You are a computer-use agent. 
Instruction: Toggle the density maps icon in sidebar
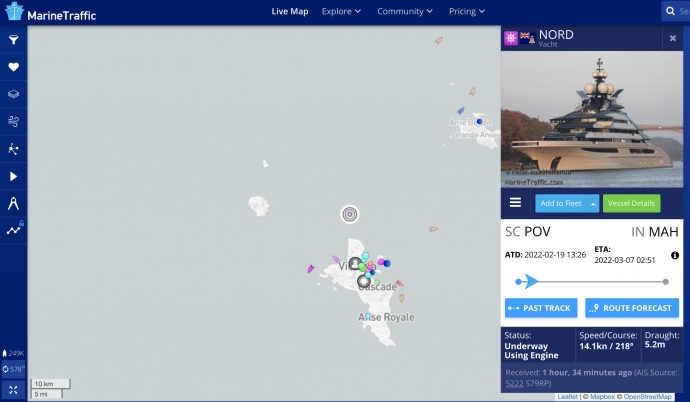point(14,149)
